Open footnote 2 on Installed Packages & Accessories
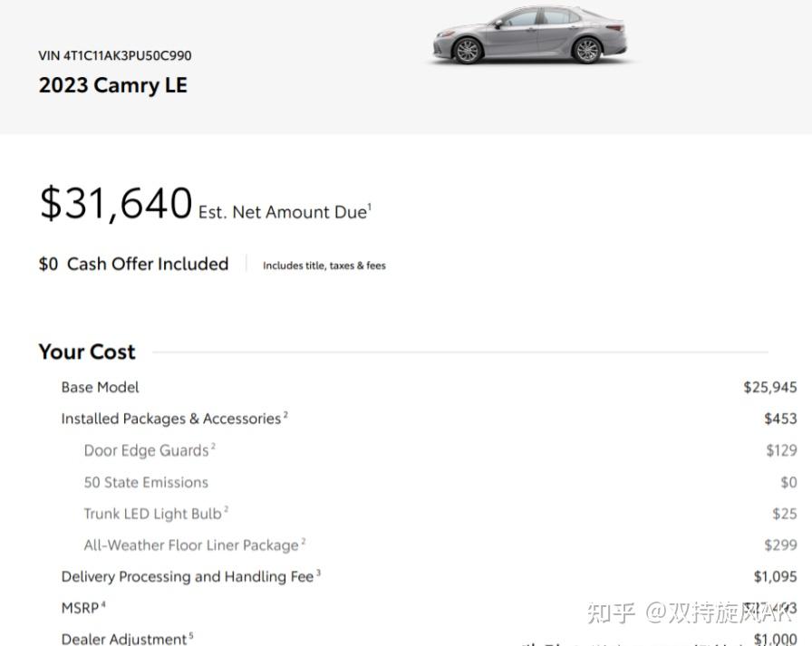 point(285,414)
